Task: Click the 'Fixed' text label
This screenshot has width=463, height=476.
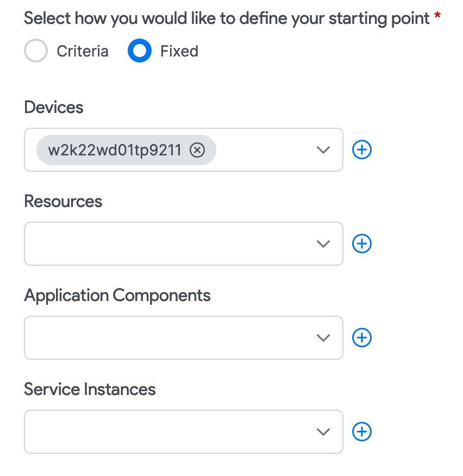Action: (x=179, y=52)
